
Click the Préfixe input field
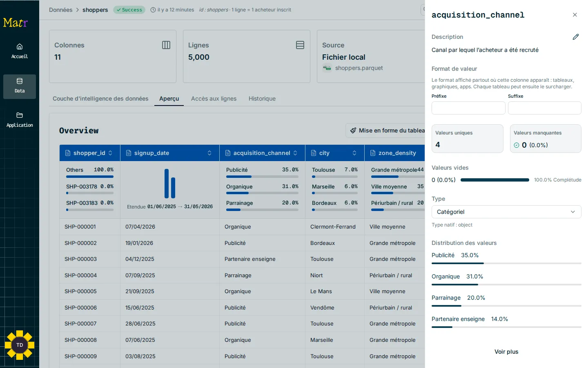pos(468,108)
